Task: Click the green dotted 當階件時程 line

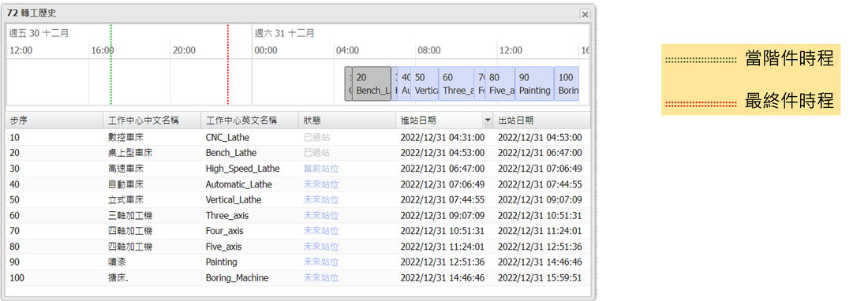Action: [111, 65]
